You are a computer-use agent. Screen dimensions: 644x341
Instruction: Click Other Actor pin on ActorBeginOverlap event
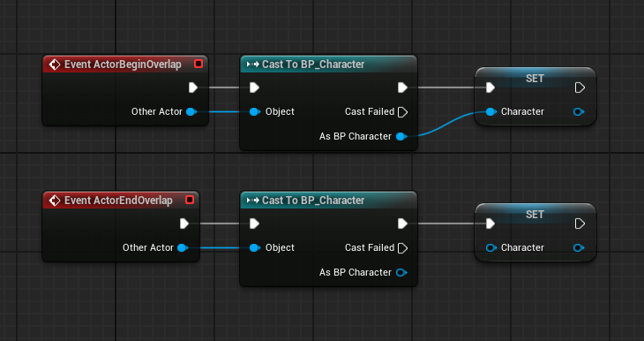[191, 111]
